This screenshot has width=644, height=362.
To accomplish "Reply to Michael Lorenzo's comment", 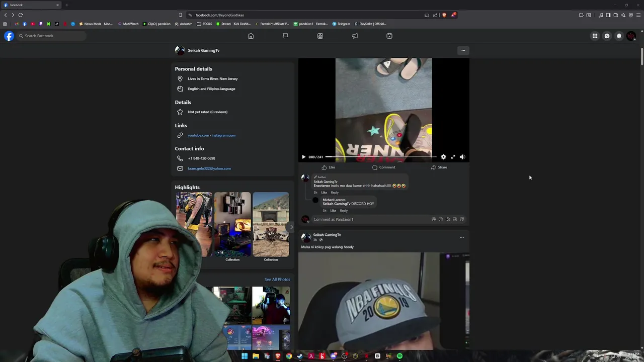I will pyautogui.click(x=344, y=211).
